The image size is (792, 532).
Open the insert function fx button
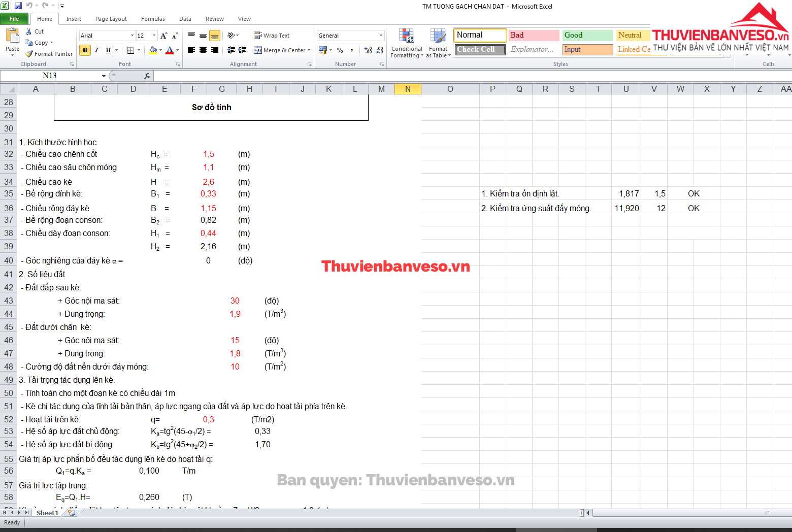147,76
